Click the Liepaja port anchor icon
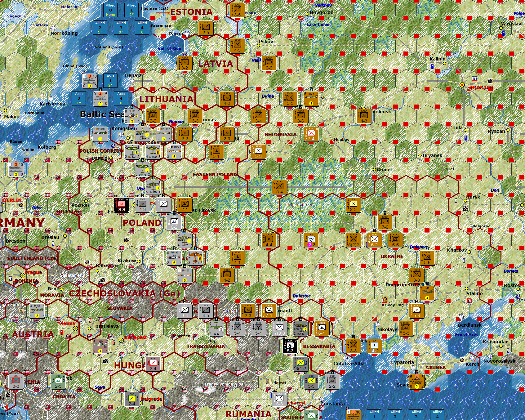 [132, 81]
